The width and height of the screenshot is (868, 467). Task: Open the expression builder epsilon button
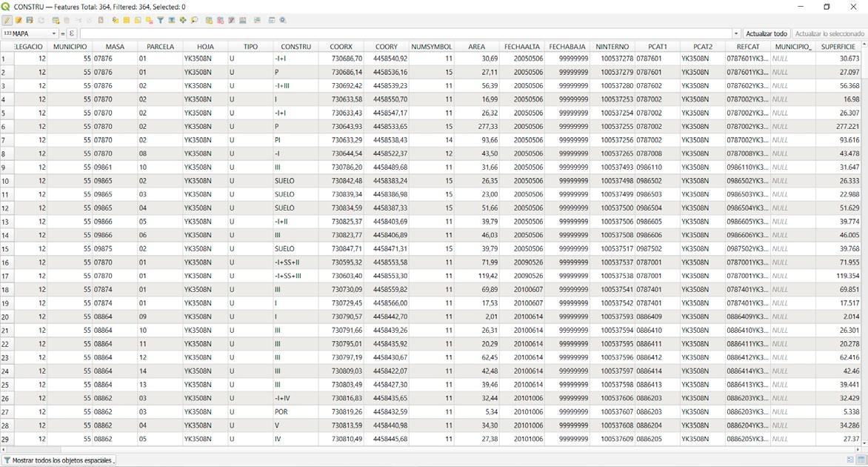pos(71,34)
